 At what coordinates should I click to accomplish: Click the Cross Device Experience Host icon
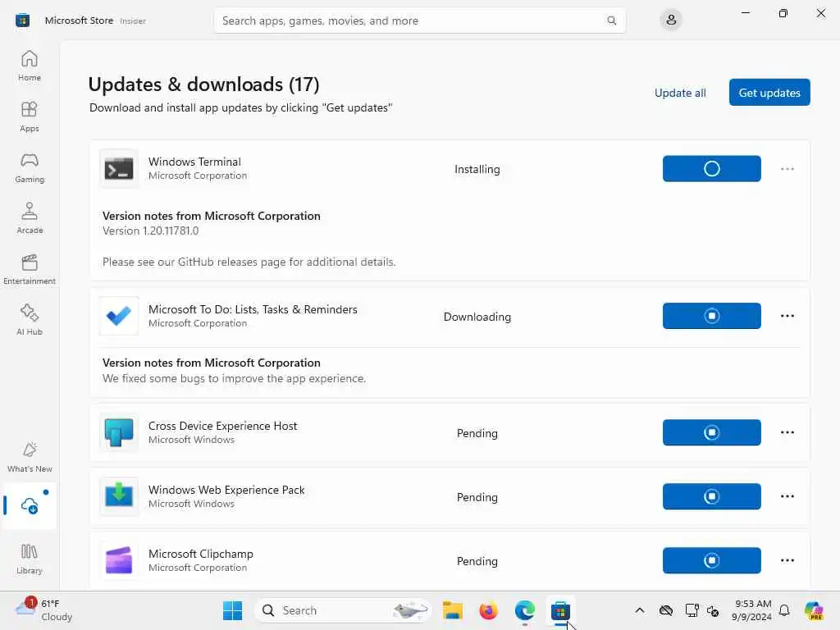tap(119, 432)
